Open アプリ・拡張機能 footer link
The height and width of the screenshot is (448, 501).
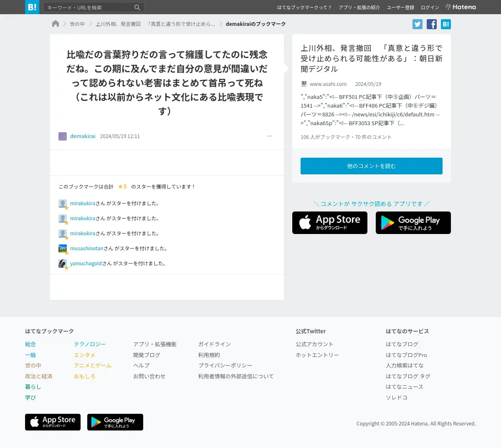click(155, 344)
